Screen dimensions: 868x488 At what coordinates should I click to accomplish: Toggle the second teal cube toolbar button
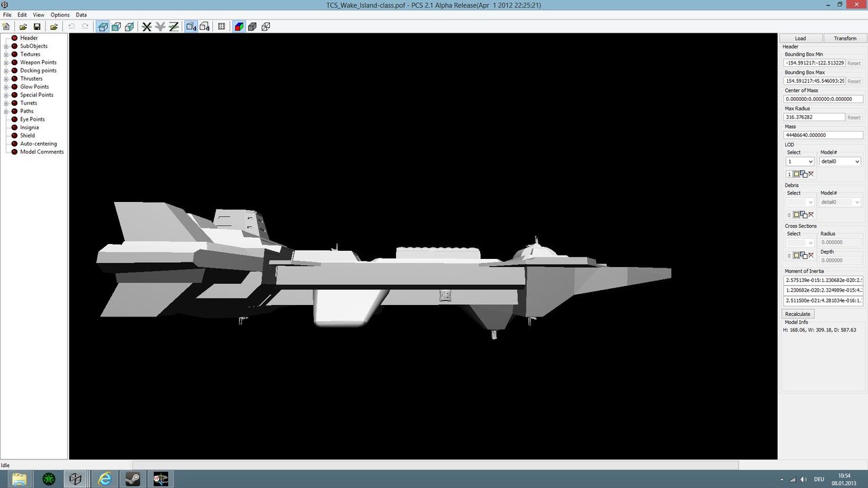tap(116, 26)
